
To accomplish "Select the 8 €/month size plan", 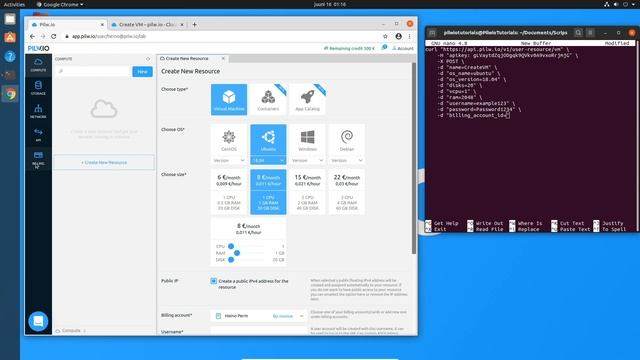I will coord(268,192).
